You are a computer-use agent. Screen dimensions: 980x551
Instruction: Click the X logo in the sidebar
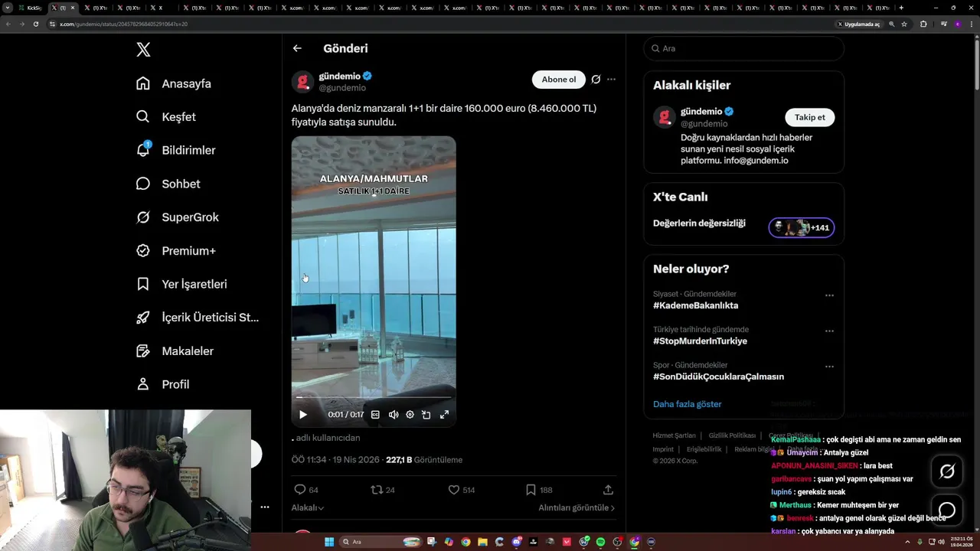click(143, 50)
